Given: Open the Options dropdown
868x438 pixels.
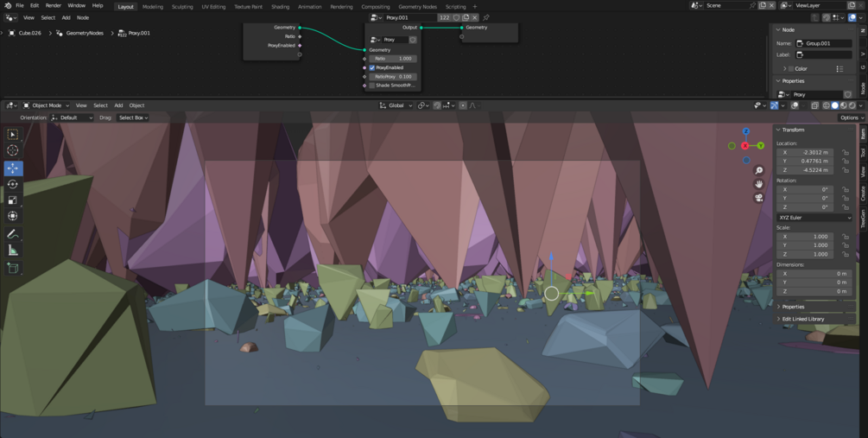Looking at the screenshot, I should (851, 117).
